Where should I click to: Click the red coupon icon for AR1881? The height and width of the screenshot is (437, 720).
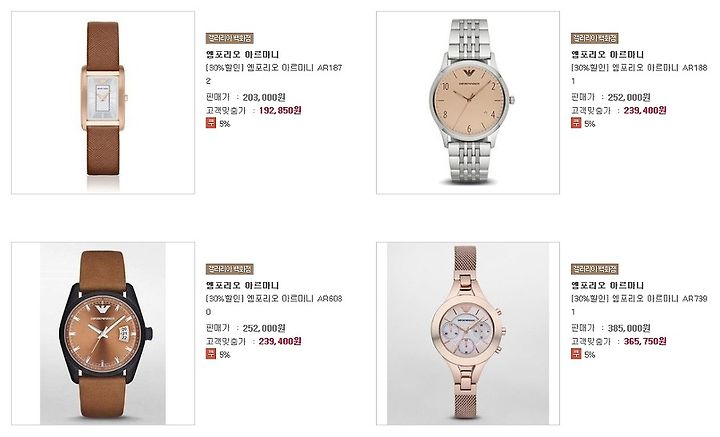576,123
